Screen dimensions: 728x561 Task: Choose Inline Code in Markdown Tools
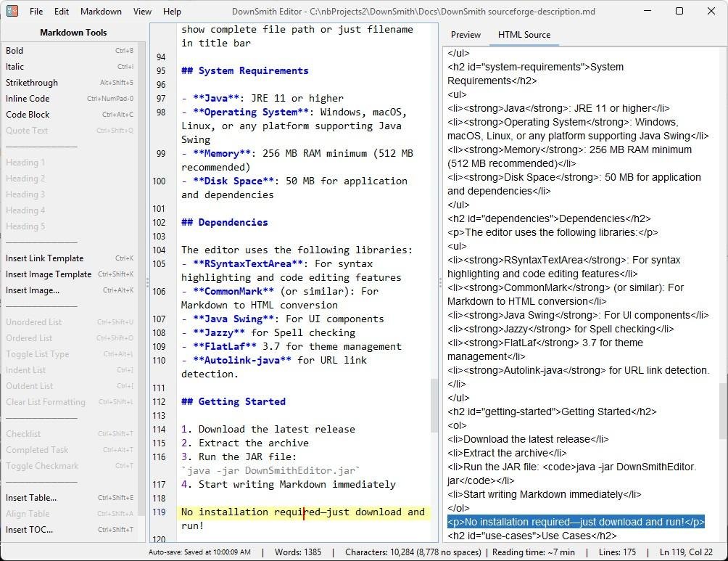(70, 99)
